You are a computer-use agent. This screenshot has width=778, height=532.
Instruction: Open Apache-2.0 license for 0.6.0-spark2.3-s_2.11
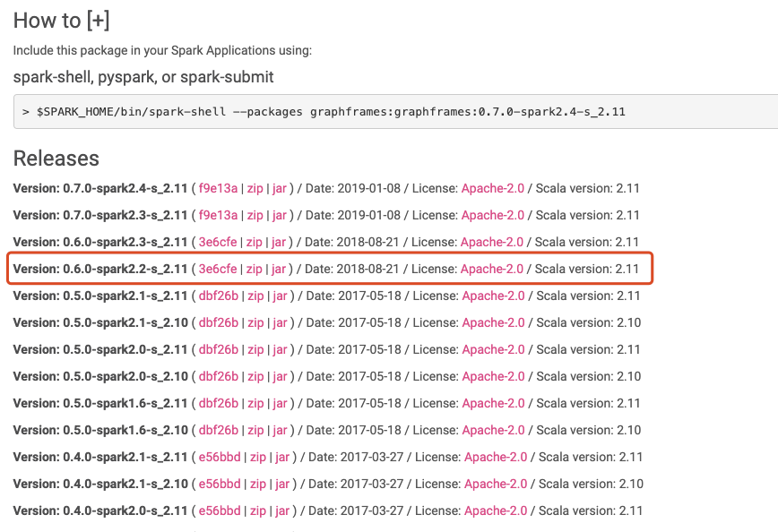pos(492,242)
